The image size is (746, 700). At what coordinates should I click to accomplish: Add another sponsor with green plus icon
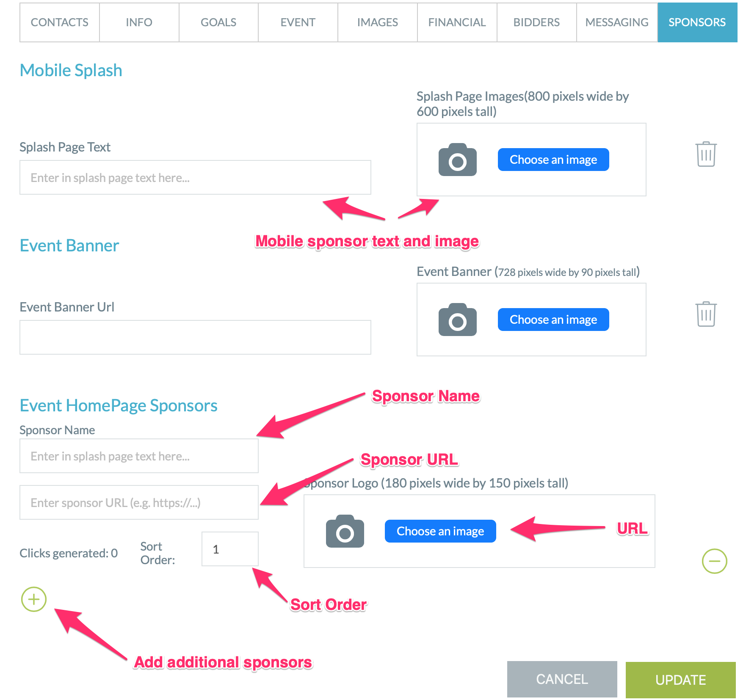coord(34,599)
